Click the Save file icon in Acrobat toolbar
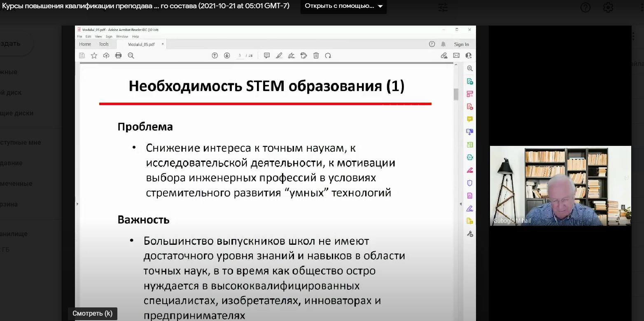Viewport: 644px width, 321px height. pos(82,56)
